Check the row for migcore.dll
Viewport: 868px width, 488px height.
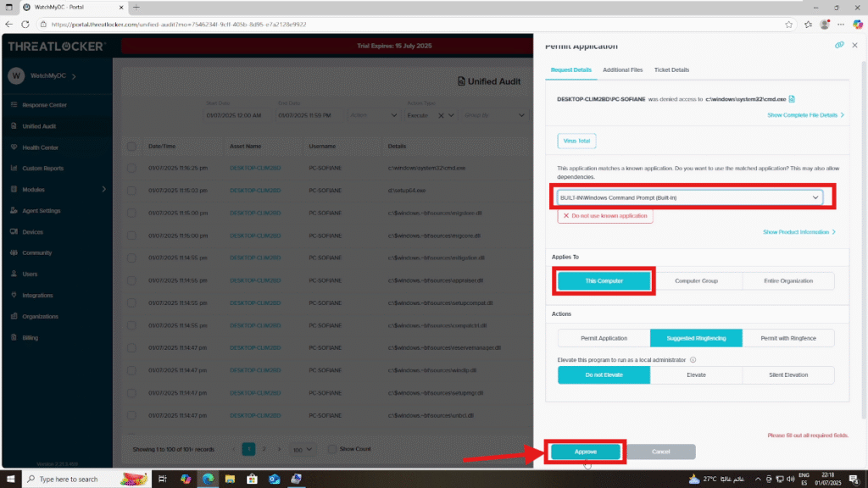(x=131, y=236)
